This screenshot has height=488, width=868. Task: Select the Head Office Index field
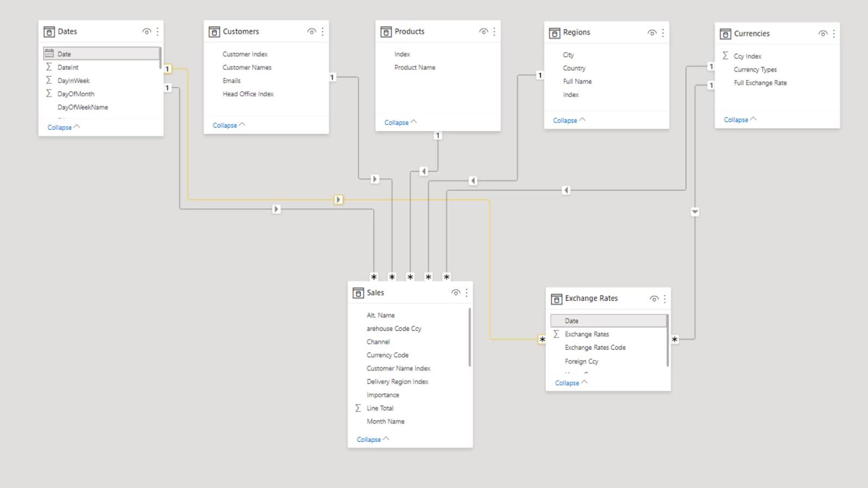(248, 94)
